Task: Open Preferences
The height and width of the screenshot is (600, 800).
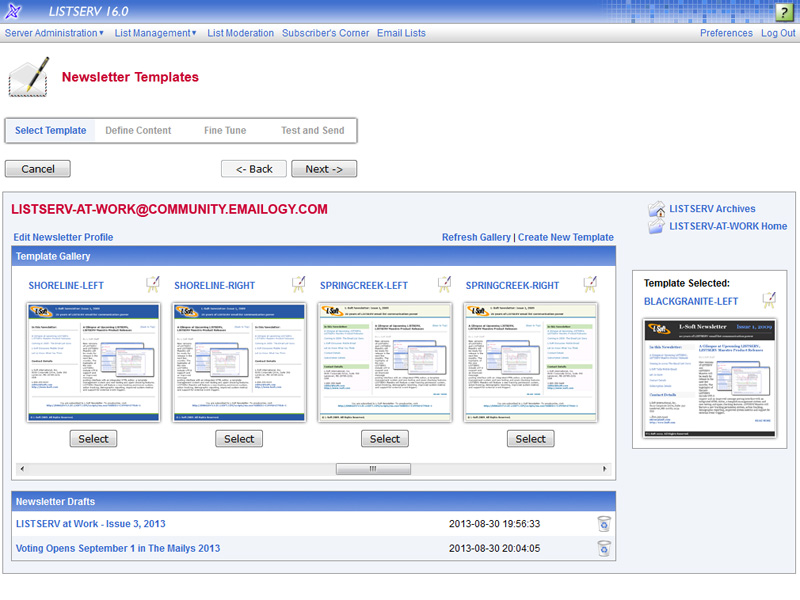Action: coord(726,33)
